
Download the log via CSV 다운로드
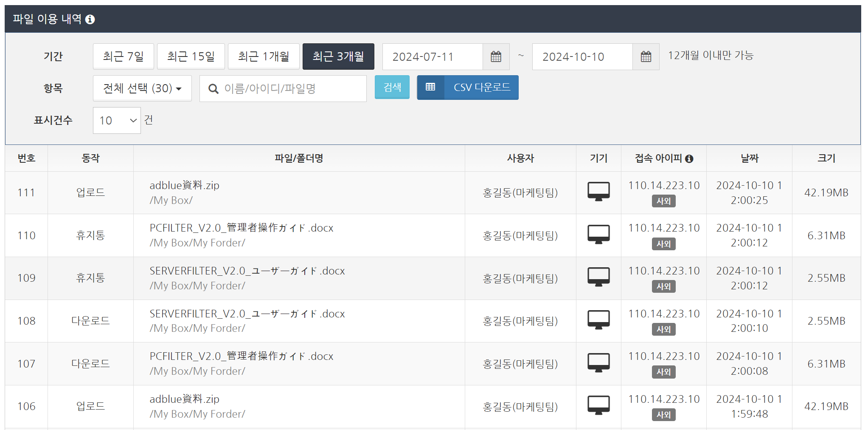pyautogui.click(x=481, y=88)
